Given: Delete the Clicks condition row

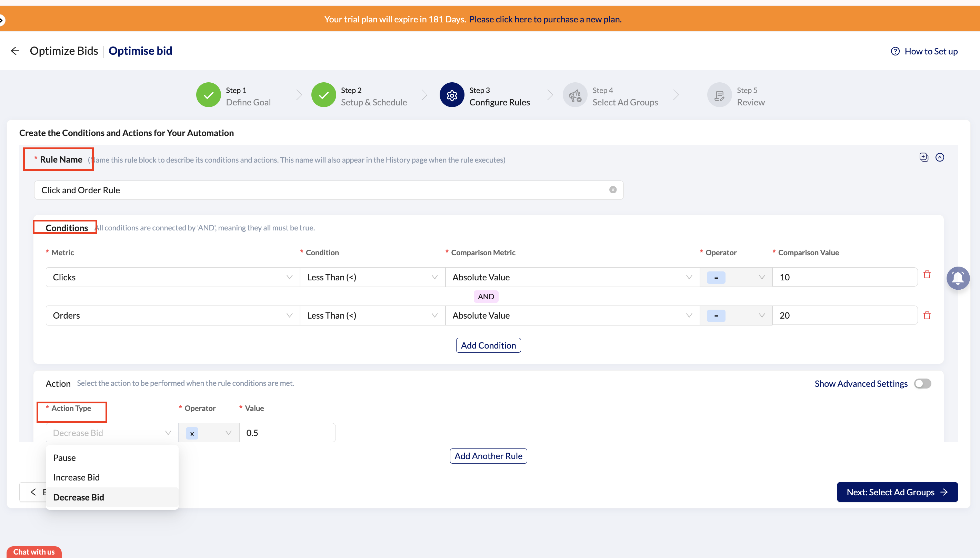Looking at the screenshot, I should 927,275.
